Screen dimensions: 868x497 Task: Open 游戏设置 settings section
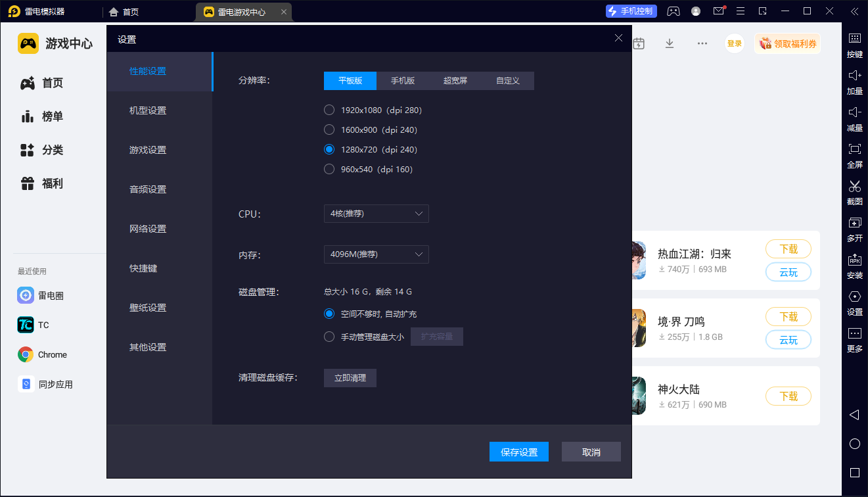point(160,150)
